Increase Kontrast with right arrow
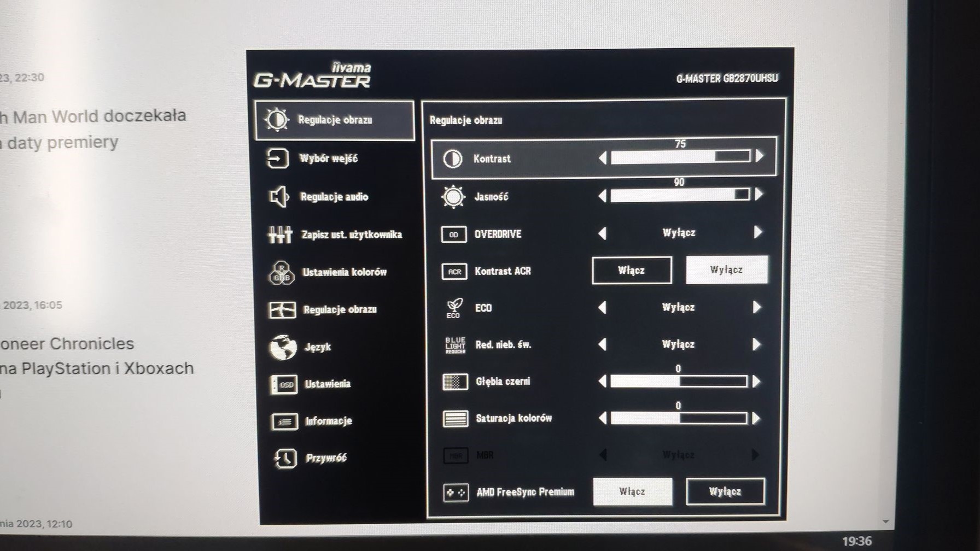 760,156
